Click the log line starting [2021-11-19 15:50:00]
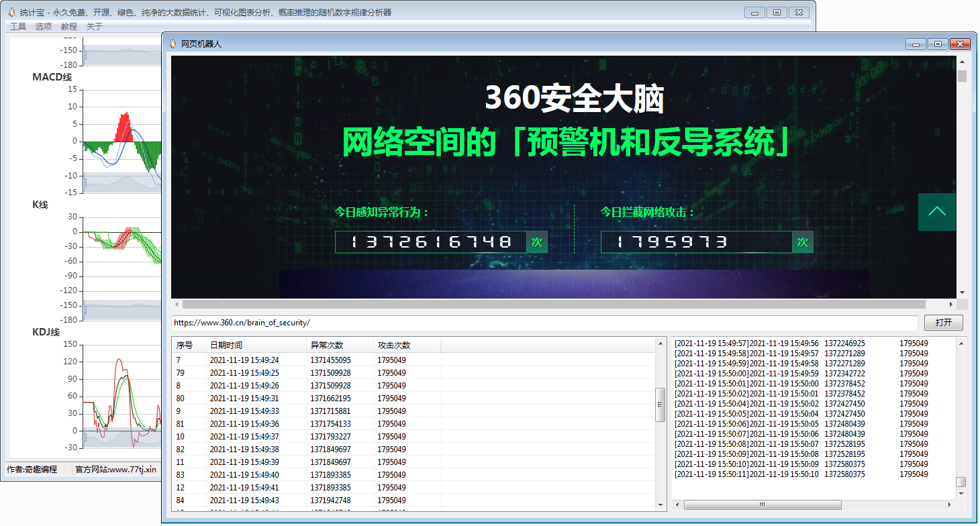This screenshot has width=980, height=526. (801, 374)
